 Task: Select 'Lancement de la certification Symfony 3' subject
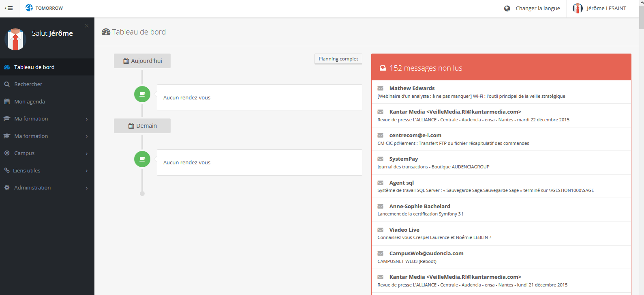click(420, 214)
